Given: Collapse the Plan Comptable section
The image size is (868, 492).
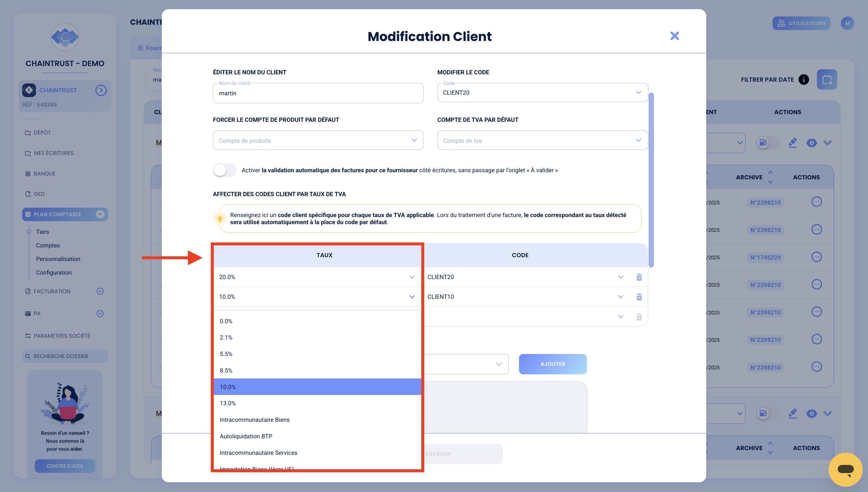Looking at the screenshot, I should tap(100, 214).
